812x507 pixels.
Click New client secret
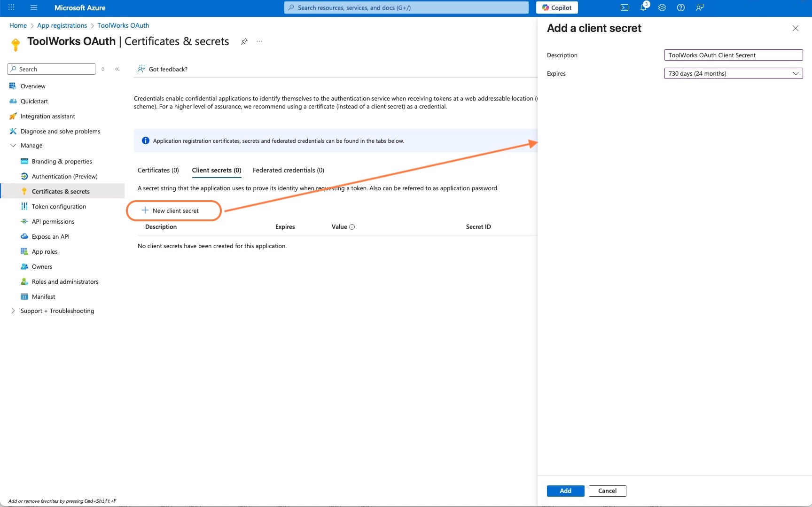tap(173, 211)
